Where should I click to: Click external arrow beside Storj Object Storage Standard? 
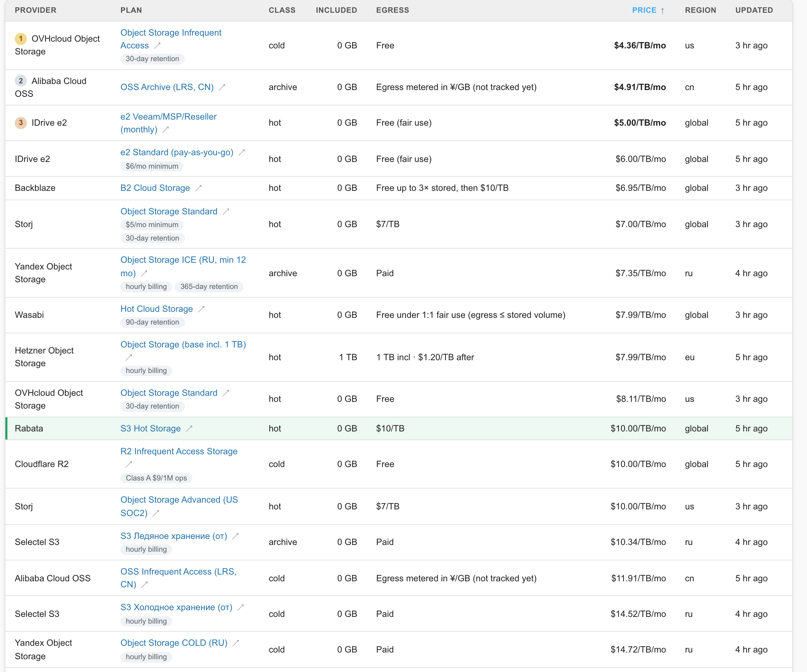tap(226, 212)
